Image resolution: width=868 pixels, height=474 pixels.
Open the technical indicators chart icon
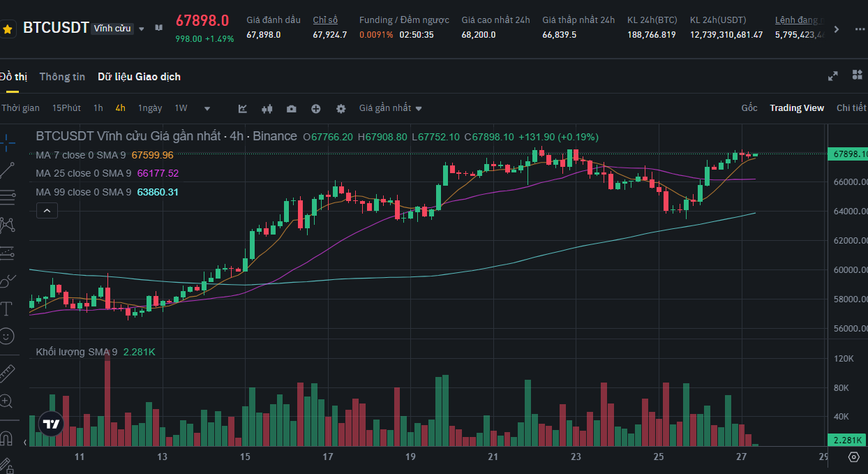pos(243,109)
